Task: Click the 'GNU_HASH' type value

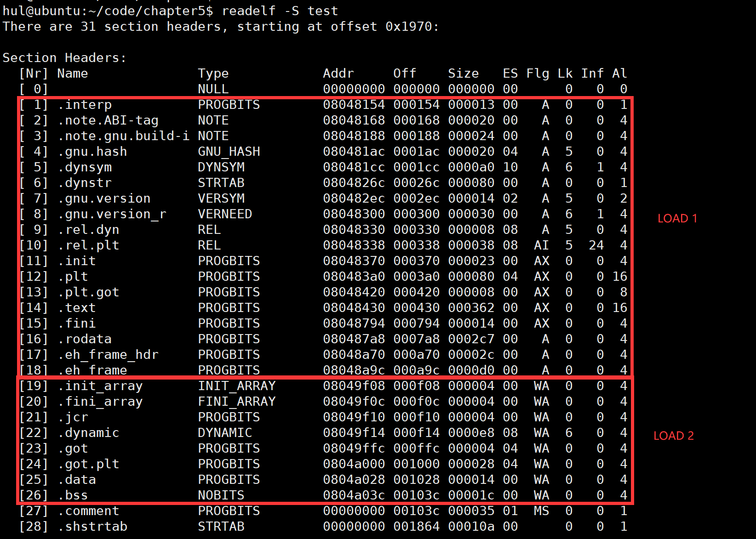Action: coord(229,152)
